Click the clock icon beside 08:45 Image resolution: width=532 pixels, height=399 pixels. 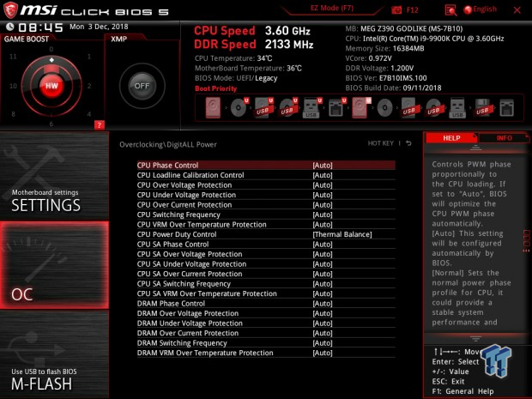pos(9,27)
